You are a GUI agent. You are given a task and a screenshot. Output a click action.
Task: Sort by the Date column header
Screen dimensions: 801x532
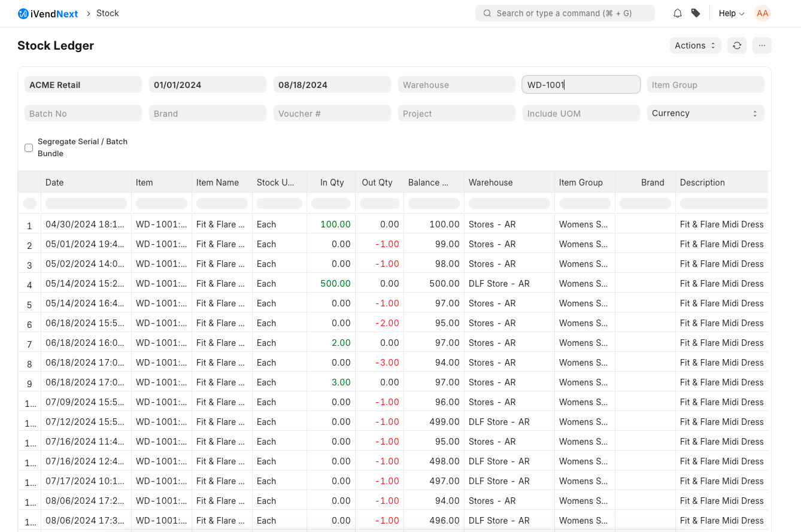[x=86, y=183]
